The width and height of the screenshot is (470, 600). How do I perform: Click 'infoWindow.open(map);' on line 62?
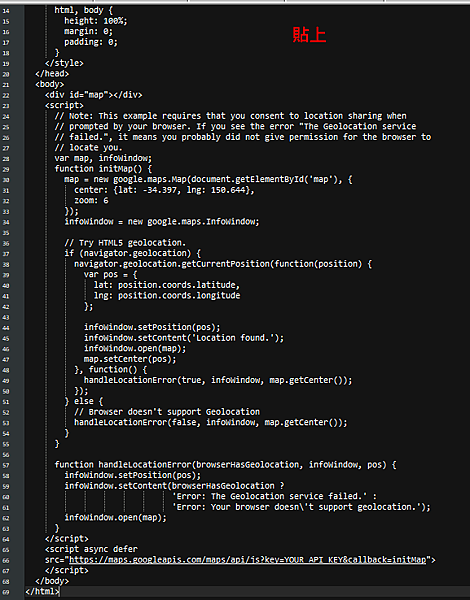[x=116, y=517]
